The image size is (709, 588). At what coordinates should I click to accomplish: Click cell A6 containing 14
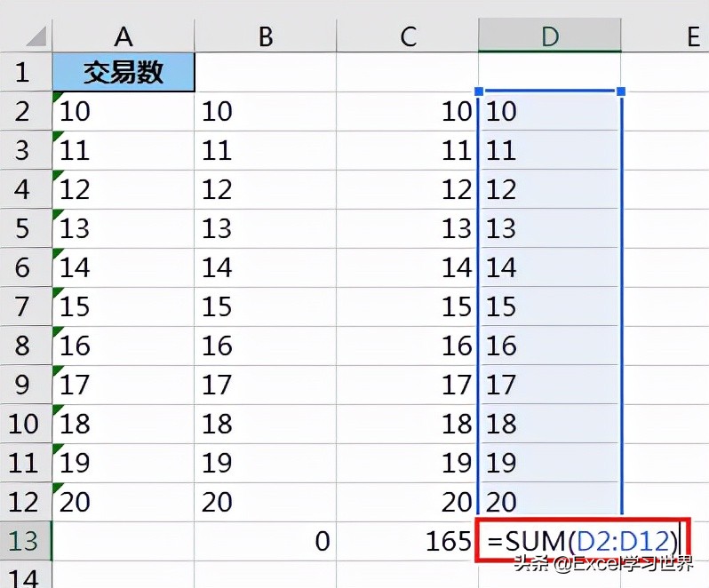tap(123, 267)
